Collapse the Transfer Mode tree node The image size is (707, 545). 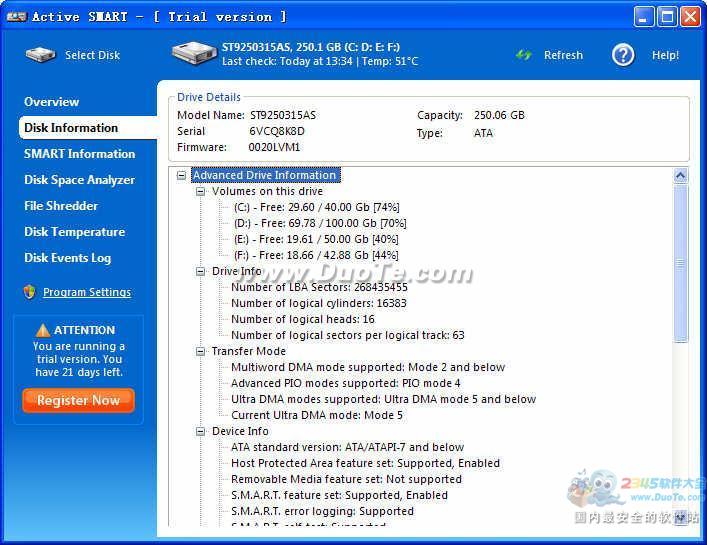200,352
